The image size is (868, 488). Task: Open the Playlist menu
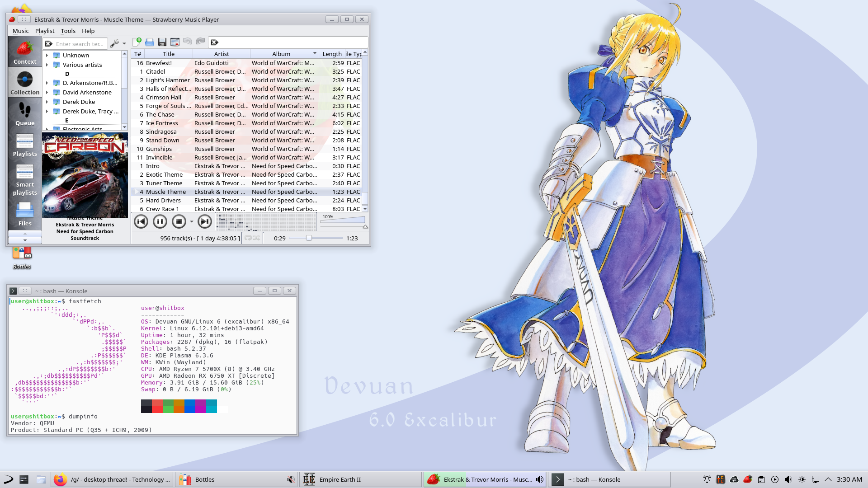coord(45,31)
